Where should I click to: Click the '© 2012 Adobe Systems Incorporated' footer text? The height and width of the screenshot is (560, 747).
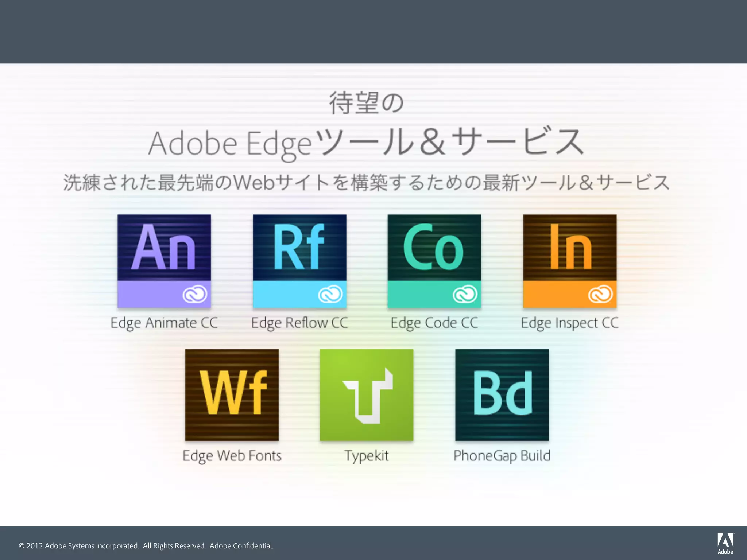pyautogui.click(x=146, y=546)
